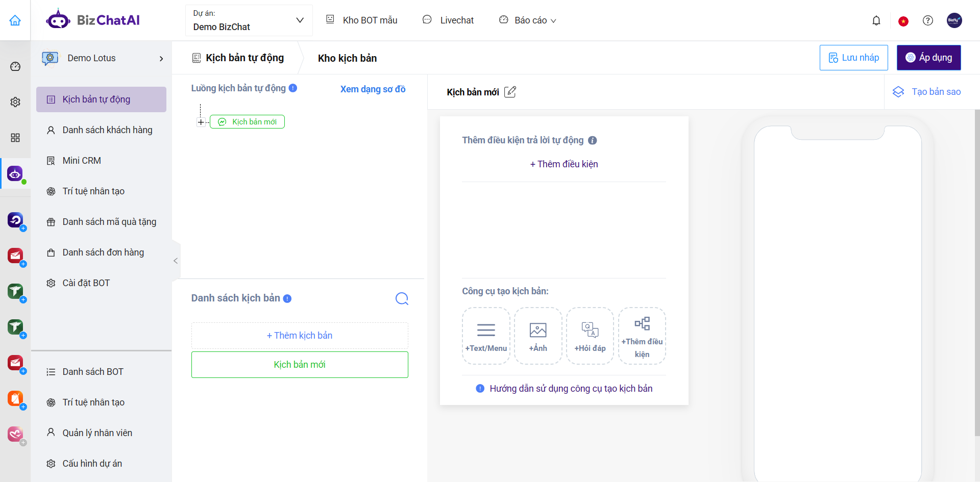980x482 pixels.
Task: Click the Tạo bản sao layers icon
Action: pos(898,92)
